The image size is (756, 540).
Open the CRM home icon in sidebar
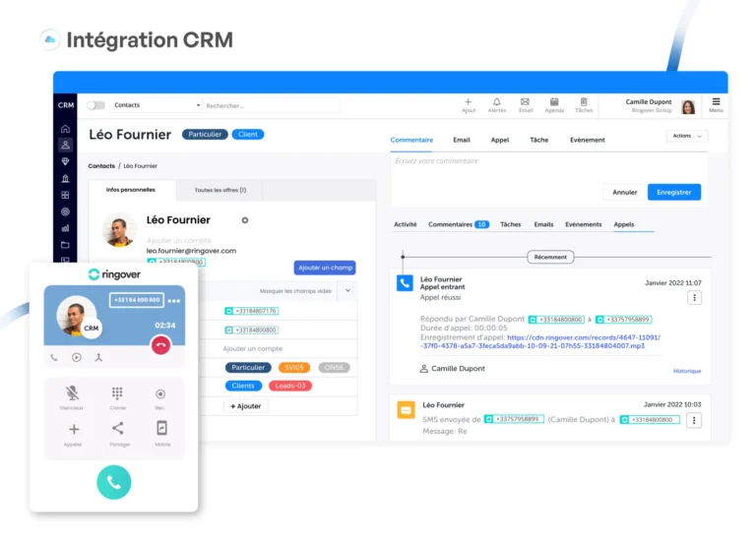(65, 129)
